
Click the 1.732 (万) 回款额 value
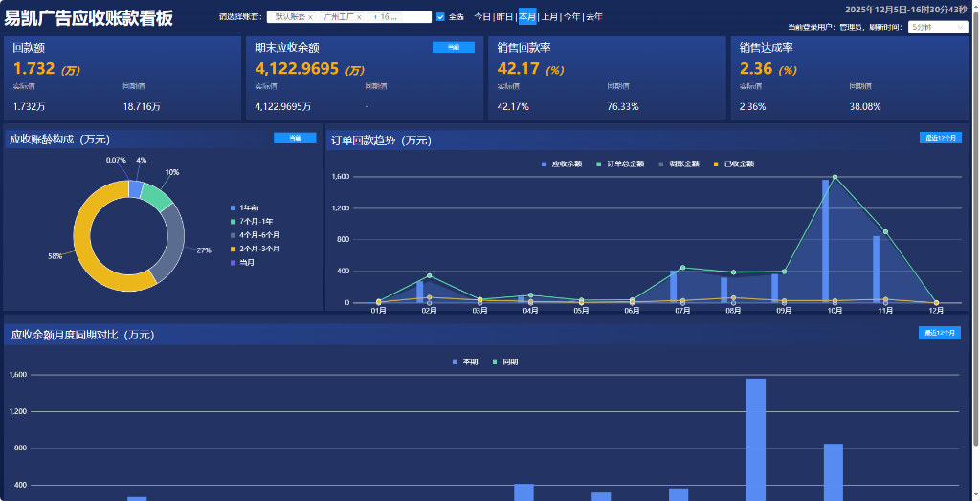point(47,69)
